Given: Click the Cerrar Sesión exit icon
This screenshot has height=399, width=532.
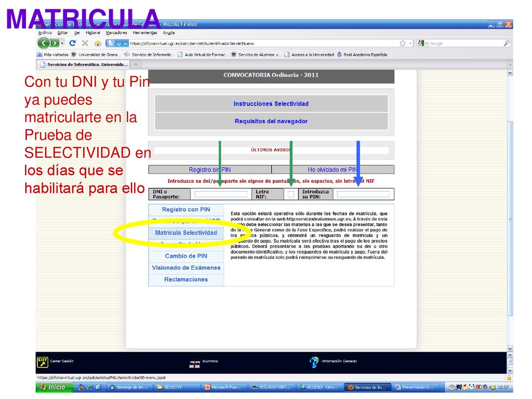Looking at the screenshot, I should (43, 362).
